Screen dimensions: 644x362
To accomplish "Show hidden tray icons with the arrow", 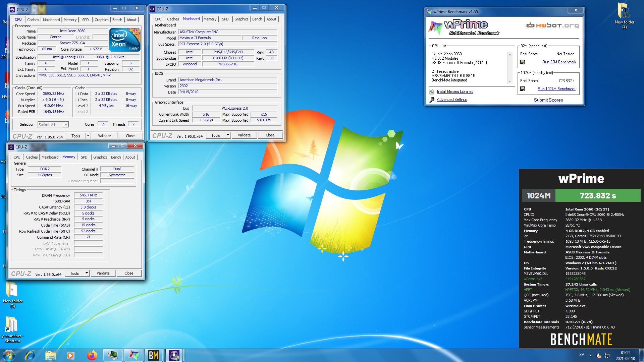I will pos(590,356).
